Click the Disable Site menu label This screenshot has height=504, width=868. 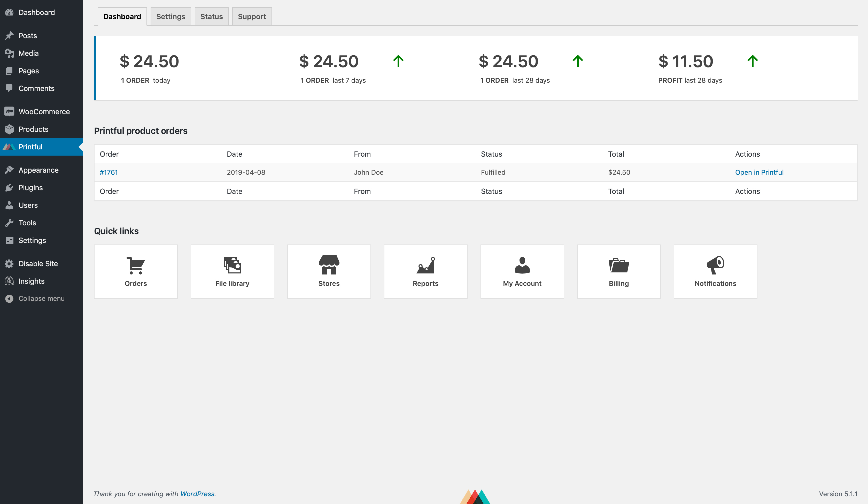[38, 264]
